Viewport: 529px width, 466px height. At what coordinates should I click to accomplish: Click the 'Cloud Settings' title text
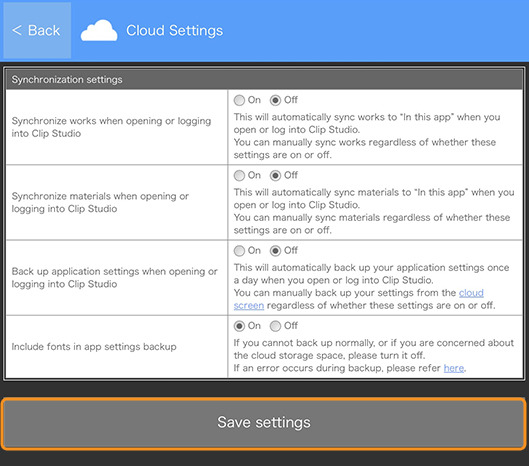[174, 30]
